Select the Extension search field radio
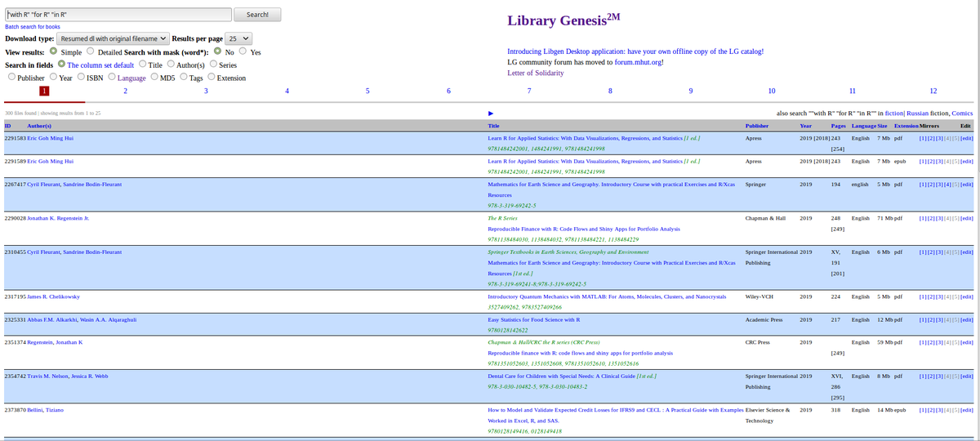 [x=211, y=78]
